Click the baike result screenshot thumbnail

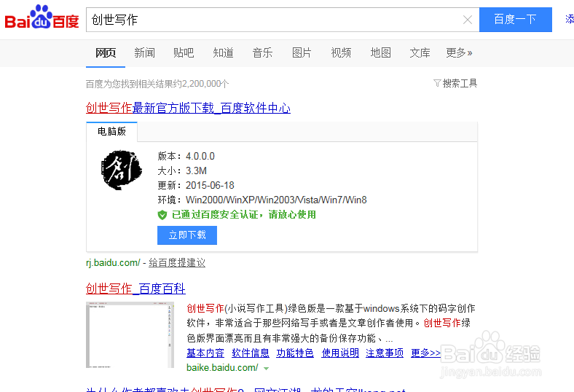tap(130, 335)
